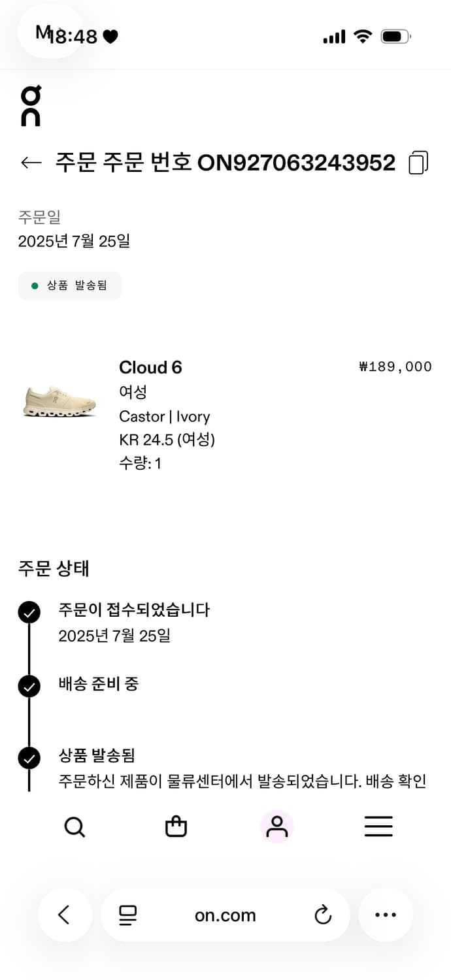Viewport: 451px width, 980px height.
Task: Open the shopping bag
Action: pyautogui.click(x=176, y=826)
